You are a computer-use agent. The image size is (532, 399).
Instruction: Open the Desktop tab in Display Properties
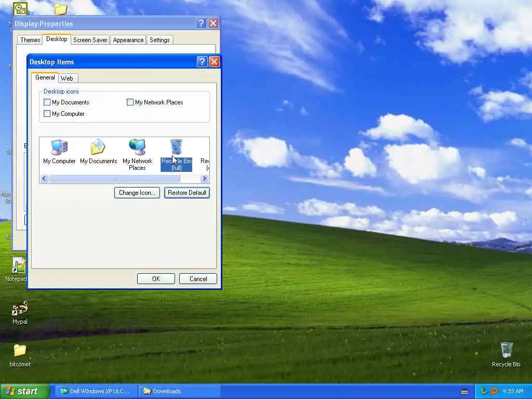[57, 39]
